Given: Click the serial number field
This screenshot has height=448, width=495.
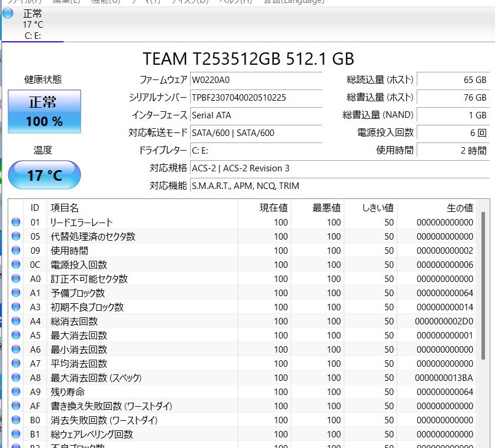Looking at the screenshot, I should [255, 98].
